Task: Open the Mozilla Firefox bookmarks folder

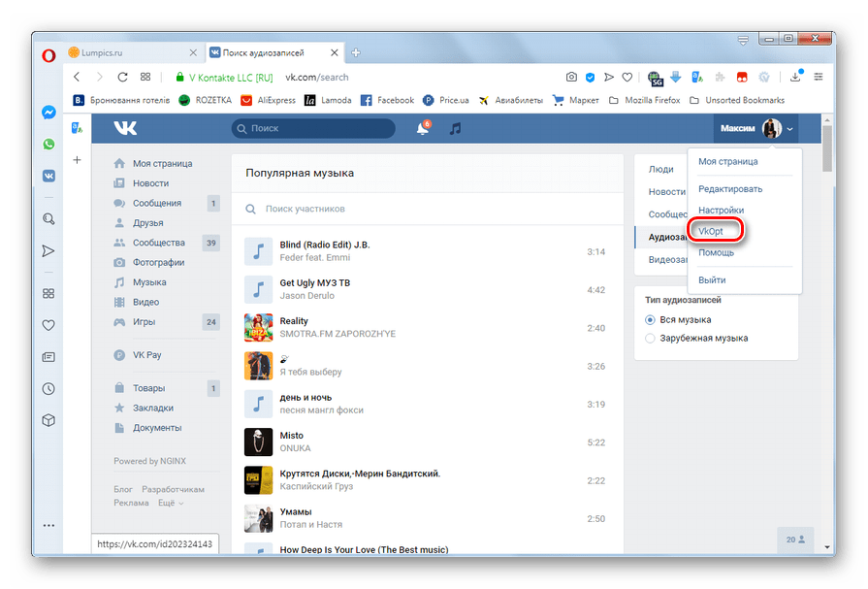Action: tap(644, 100)
